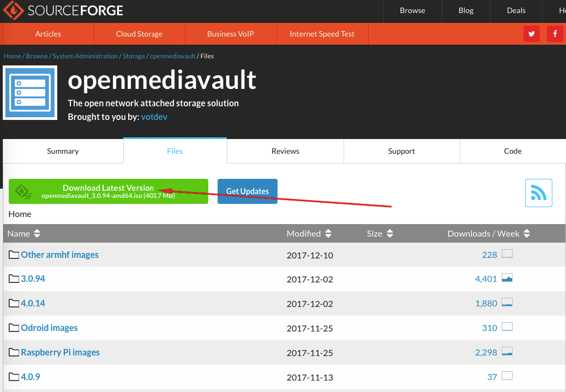566x392 pixels.
Task: Click modified date 2017-12-10
Action: 310,255
